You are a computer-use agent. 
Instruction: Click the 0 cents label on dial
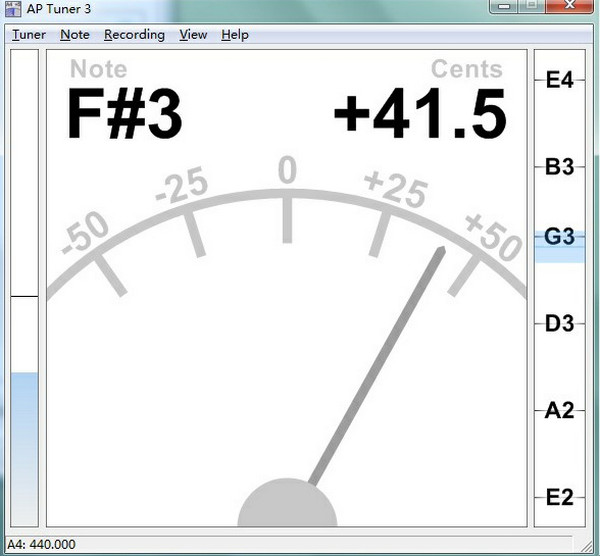(x=287, y=170)
